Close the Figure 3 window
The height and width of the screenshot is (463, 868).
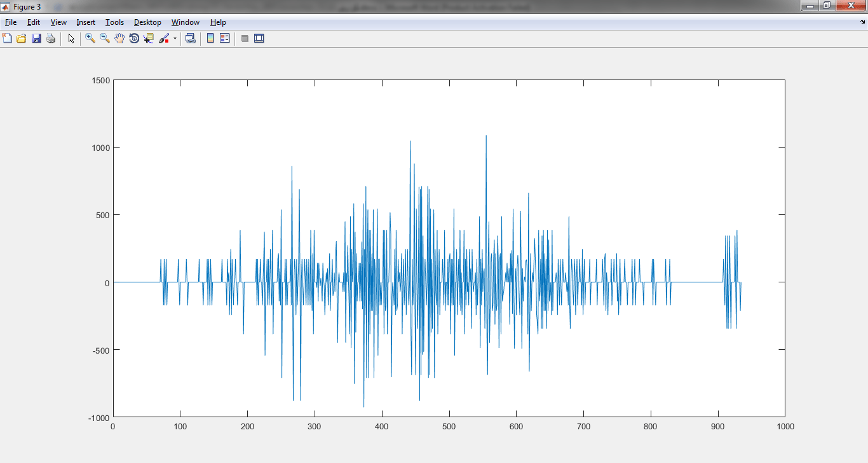pyautogui.click(x=850, y=5)
